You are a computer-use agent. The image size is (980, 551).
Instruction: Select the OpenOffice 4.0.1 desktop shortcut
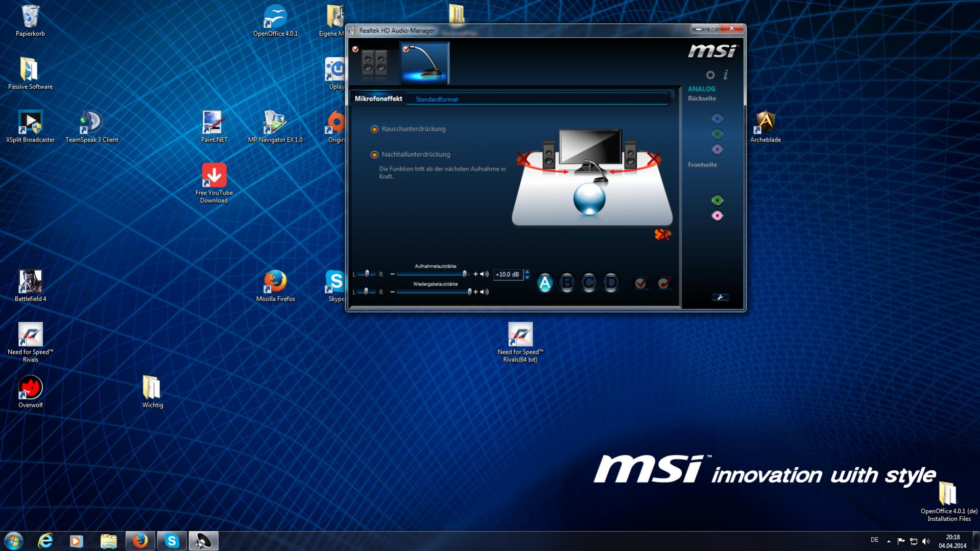[275, 21]
